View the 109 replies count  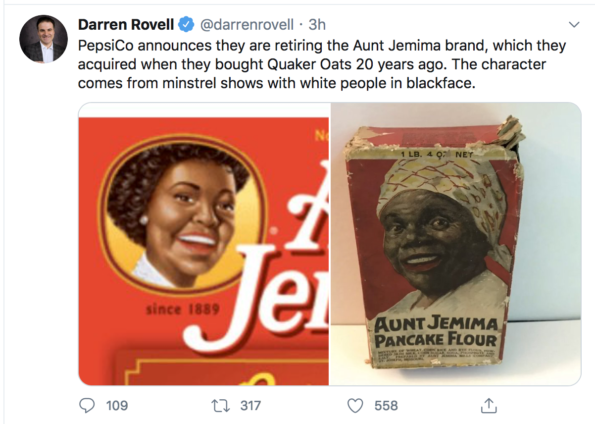coord(117,406)
